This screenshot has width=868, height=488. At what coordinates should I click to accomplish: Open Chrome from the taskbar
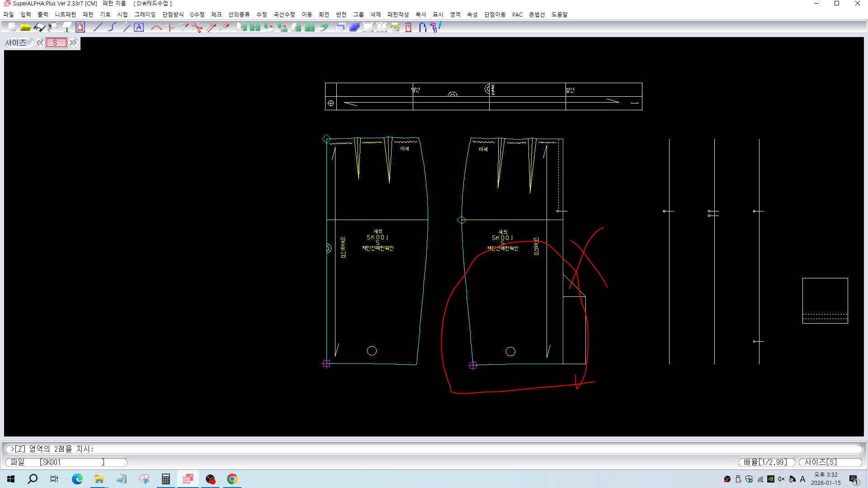232,479
